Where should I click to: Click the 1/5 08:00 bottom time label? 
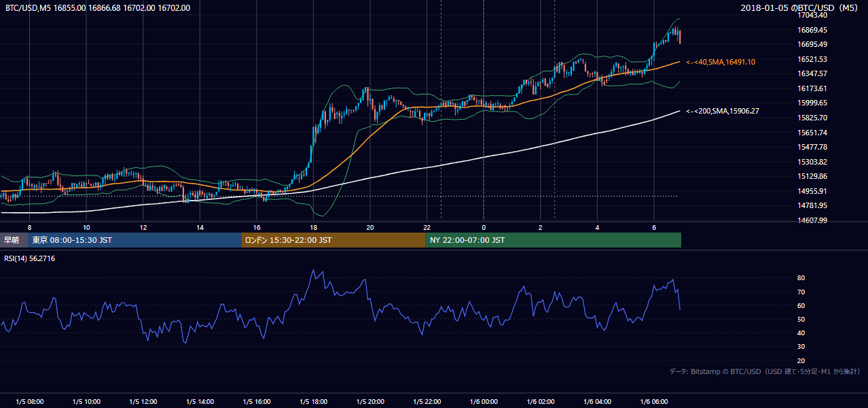coord(29,402)
